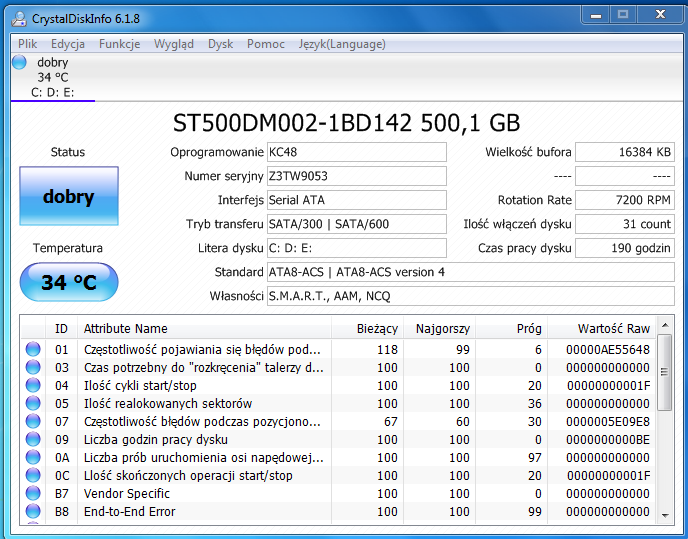Image resolution: width=688 pixels, height=539 pixels.
Task: Click the Rotation Rate field 7200 RPM
Action: pyautogui.click(x=625, y=200)
